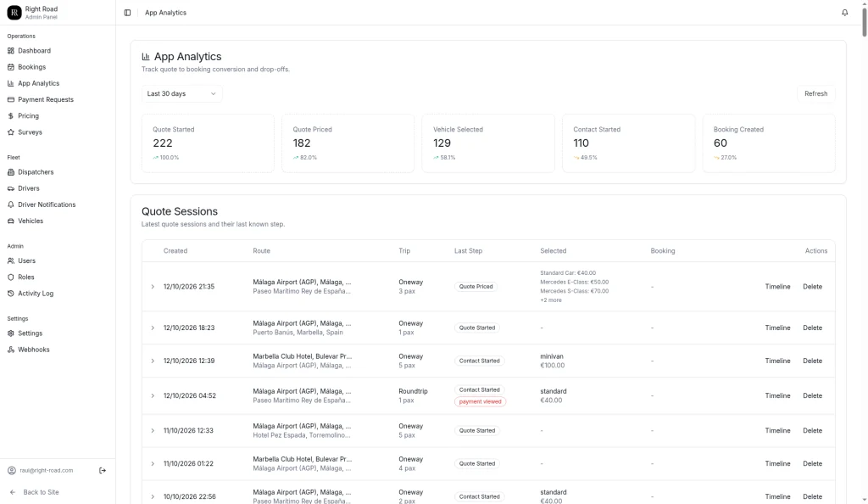
Task: Toggle the sidebar panel icon
Action: (127, 13)
